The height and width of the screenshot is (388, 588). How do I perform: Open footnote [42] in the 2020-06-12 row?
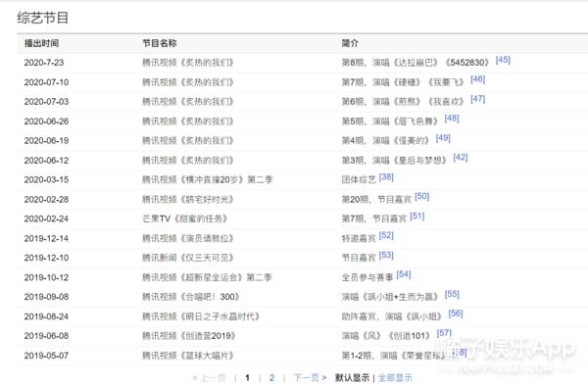coord(461,158)
